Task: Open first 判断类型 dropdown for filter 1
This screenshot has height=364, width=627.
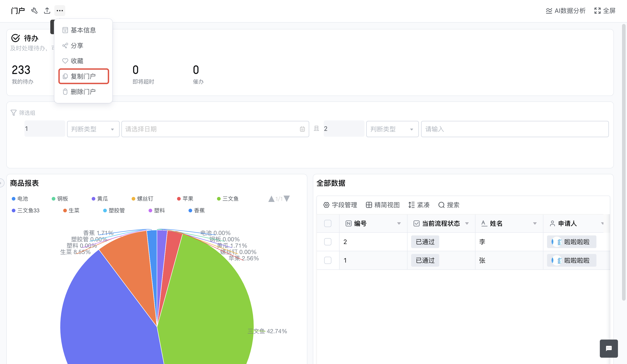Action: (x=93, y=129)
